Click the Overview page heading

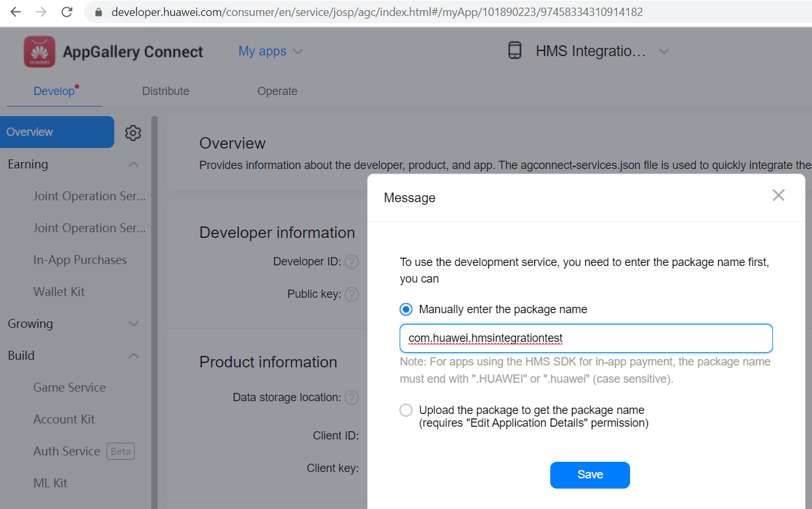(x=232, y=144)
